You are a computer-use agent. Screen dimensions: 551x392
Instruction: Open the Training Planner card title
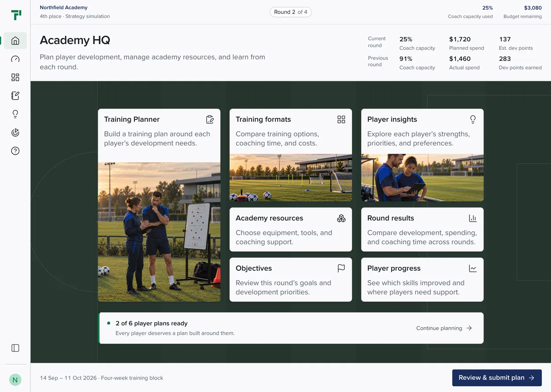[132, 119]
